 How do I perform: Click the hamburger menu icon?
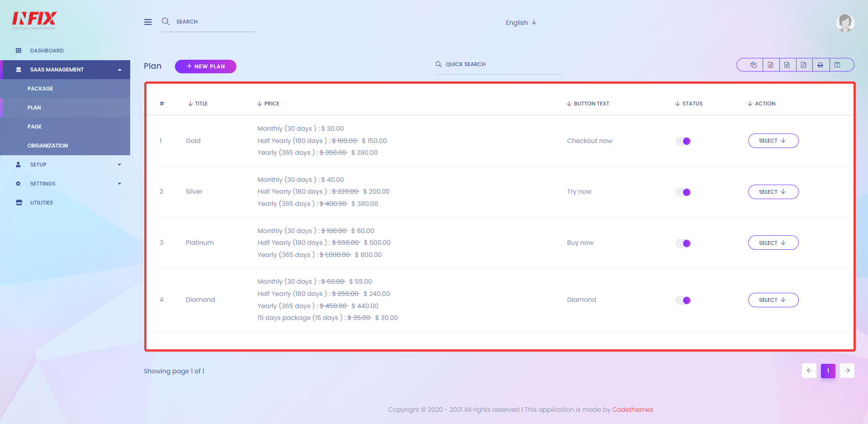tap(148, 22)
